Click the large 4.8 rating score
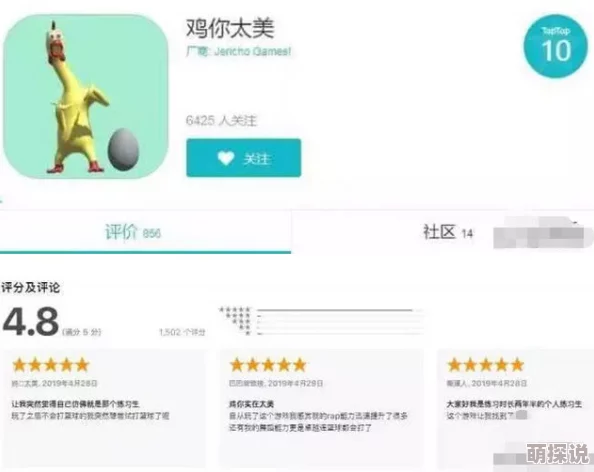The width and height of the screenshot is (594, 472). (x=31, y=322)
